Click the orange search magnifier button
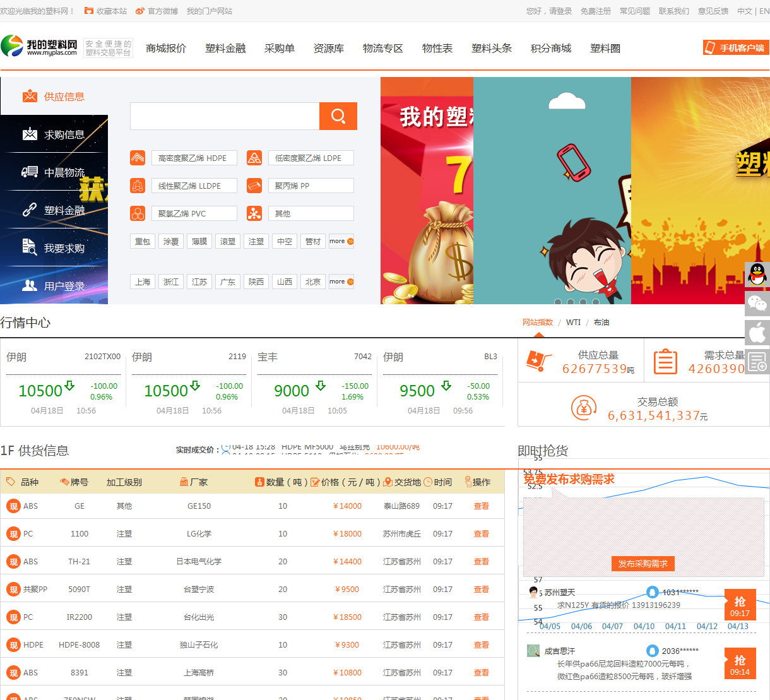This screenshot has width=770, height=700. (x=338, y=116)
